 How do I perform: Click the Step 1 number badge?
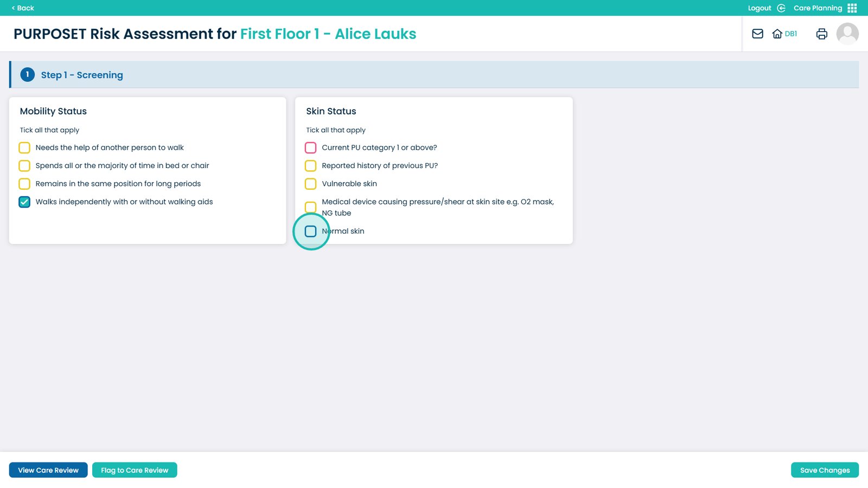(x=27, y=75)
